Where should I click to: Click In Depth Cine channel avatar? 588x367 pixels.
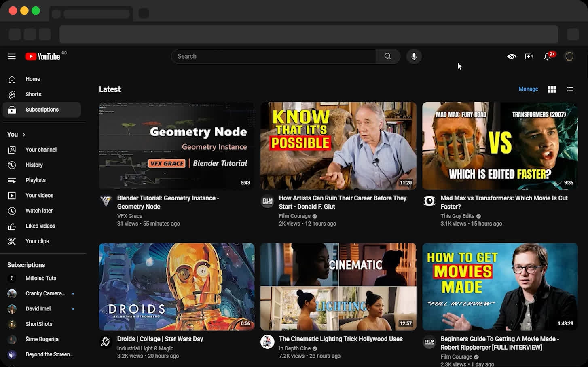(x=267, y=342)
